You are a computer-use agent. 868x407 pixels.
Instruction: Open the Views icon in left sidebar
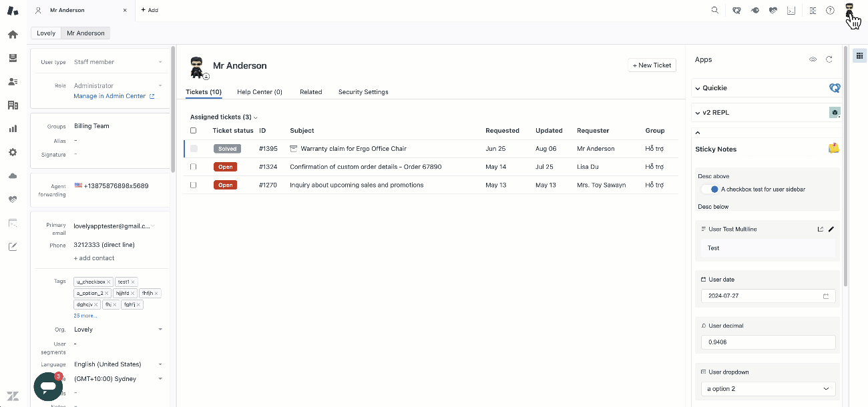click(13, 58)
